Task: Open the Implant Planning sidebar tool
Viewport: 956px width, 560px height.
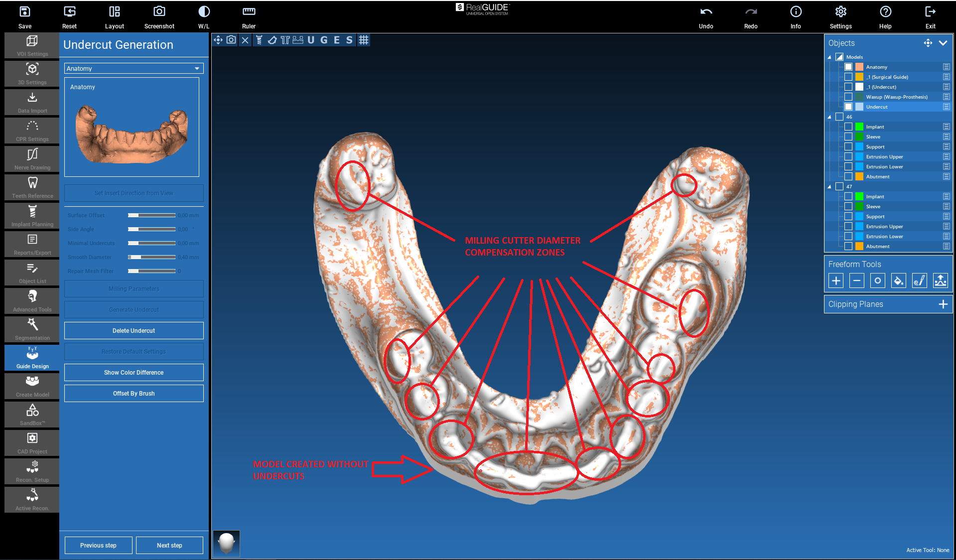Action: [x=32, y=216]
